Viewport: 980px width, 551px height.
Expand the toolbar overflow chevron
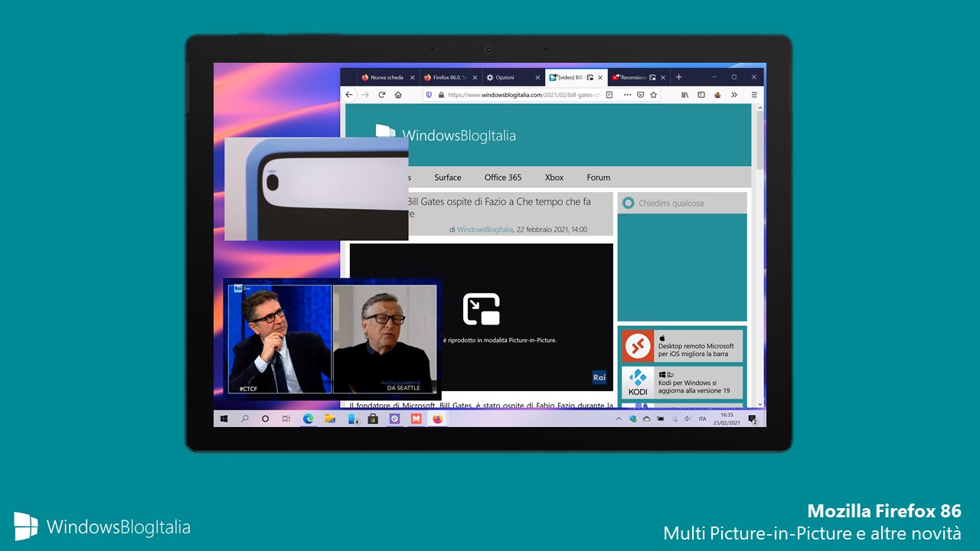coord(734,95)
